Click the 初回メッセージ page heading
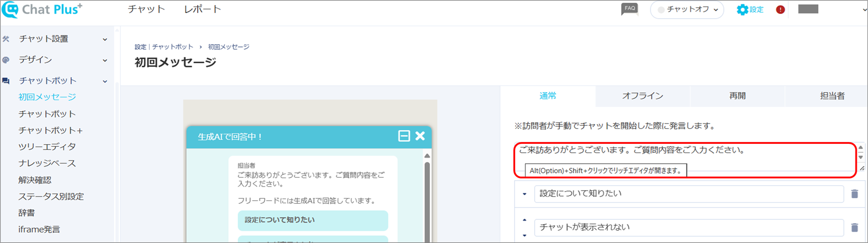This screenshot has height=243, width=868. pos(175,62)
